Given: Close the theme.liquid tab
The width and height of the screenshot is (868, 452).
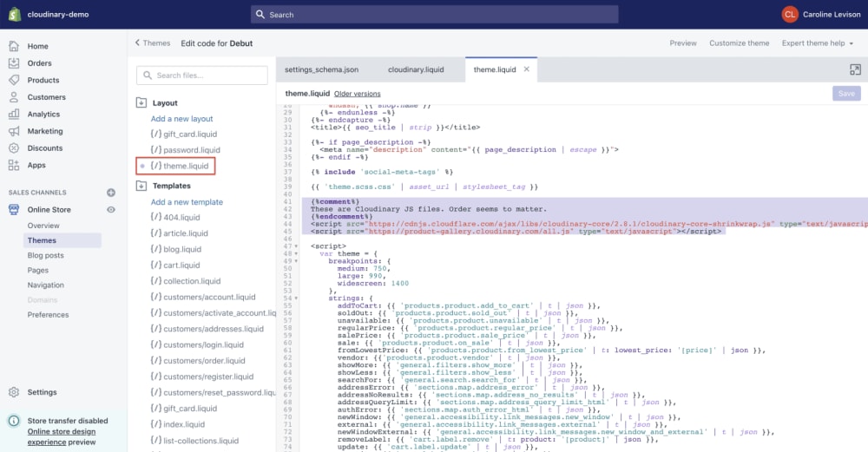Looking at the screenshot, I should (x=527, y=69).
